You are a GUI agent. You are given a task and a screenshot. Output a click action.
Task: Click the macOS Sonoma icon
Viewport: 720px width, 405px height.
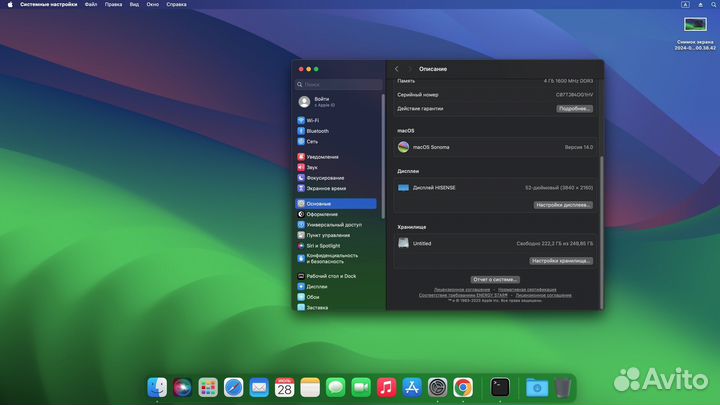(x=403, y=147)
